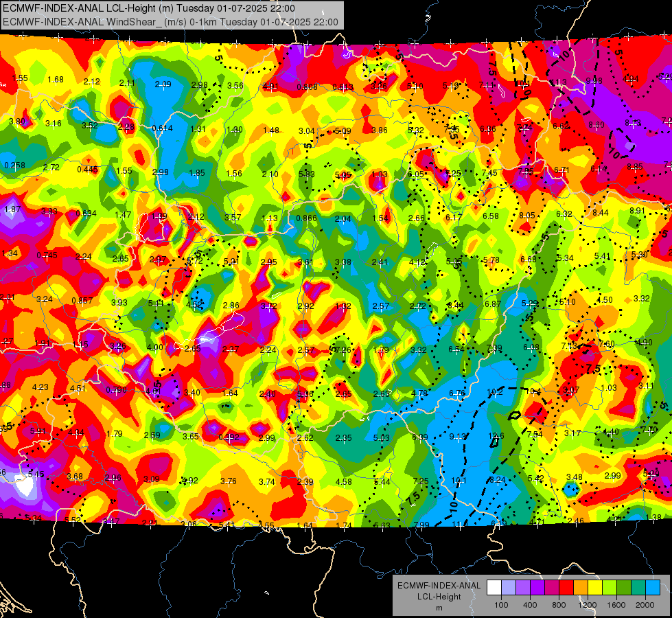The image size is (672, 618).
Task: Click the shear value 12.6
Action: point(496,436)
